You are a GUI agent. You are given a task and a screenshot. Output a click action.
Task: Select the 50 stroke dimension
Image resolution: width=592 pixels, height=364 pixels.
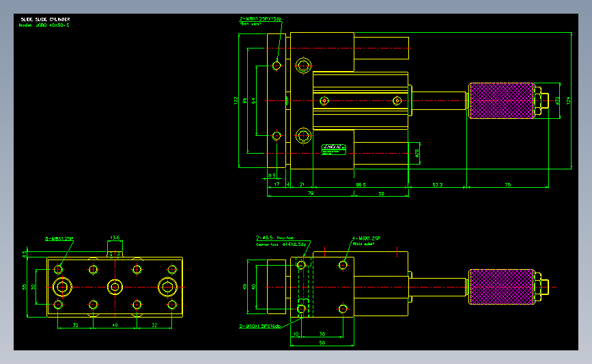(381, 193)
